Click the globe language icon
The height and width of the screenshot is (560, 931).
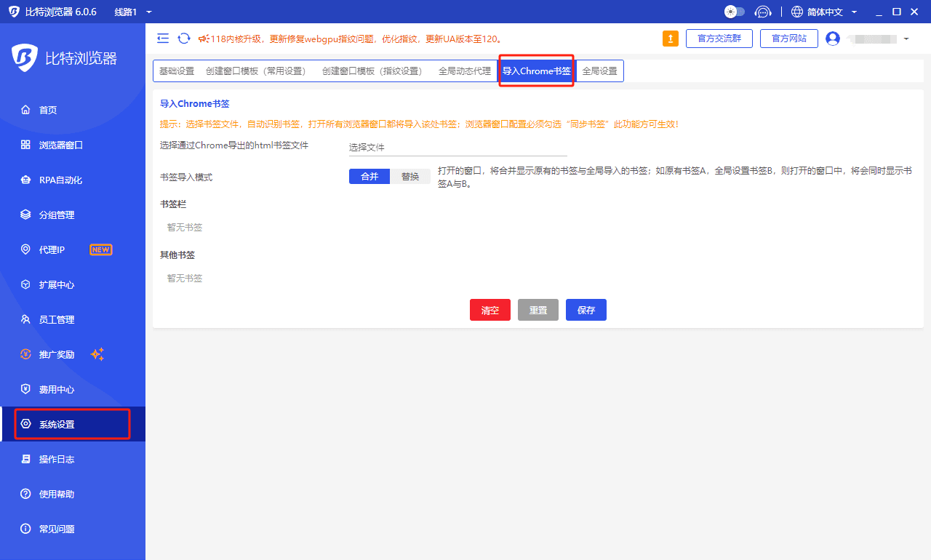tap(796, 11)
